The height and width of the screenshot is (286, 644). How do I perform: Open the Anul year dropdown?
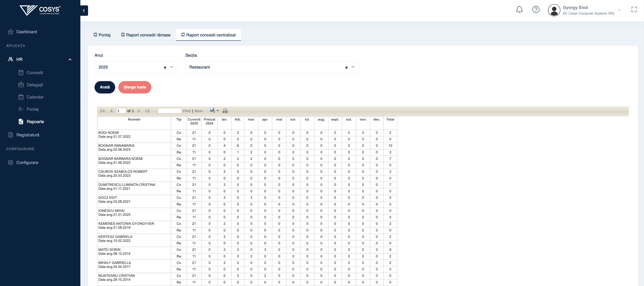[172, 67]
